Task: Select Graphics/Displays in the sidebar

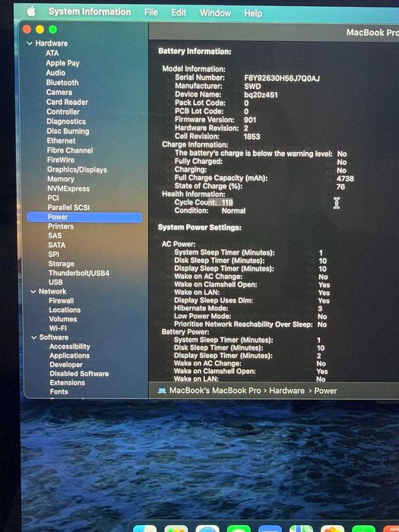Action: 77,169
